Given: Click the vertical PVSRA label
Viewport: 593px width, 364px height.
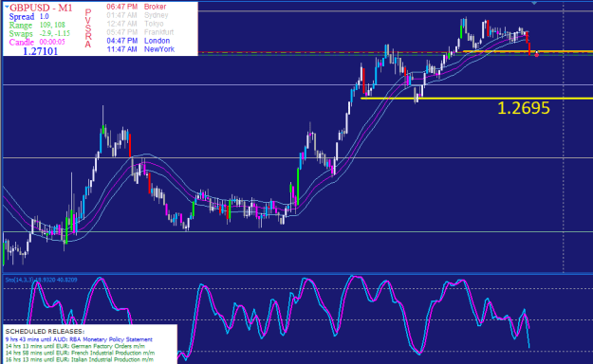Looking at the screenshot, I should (88, 28).
